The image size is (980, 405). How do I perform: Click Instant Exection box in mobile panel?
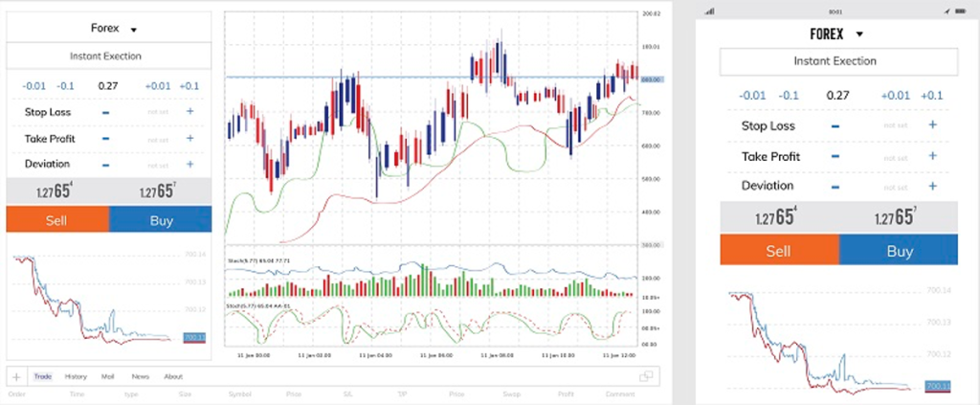pyautogui.click(x=838, y=61)
